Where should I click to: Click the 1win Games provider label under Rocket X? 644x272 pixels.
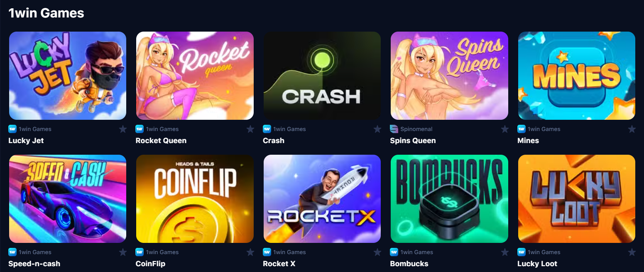289,252
